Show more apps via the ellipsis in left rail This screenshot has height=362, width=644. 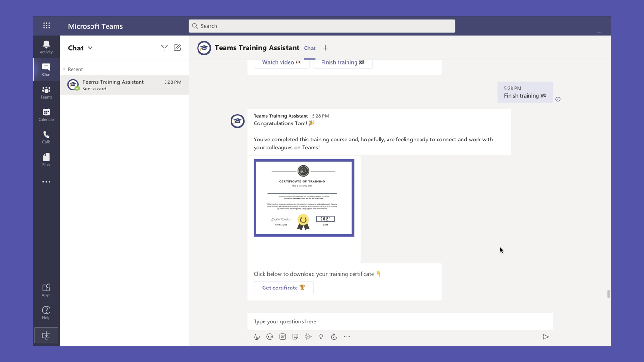[46, 182]
